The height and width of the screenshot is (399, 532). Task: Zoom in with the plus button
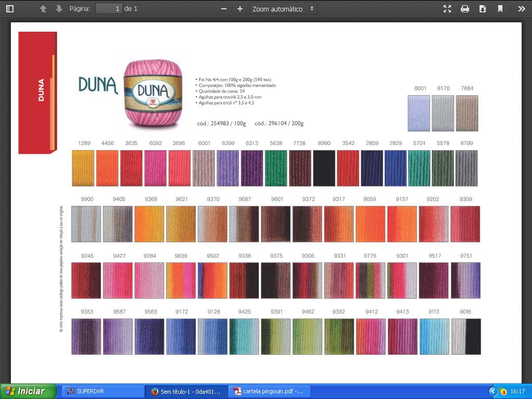(240, 9)
